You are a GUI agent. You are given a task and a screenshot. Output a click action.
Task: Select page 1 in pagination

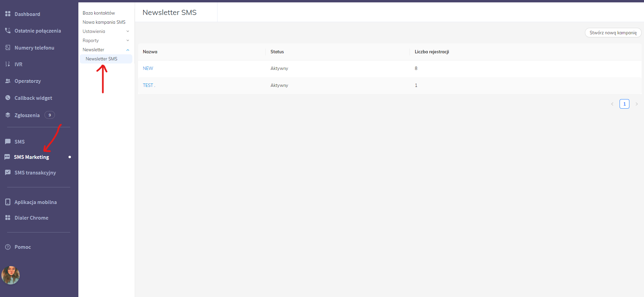pyautogui.click(x=624, y=104)
